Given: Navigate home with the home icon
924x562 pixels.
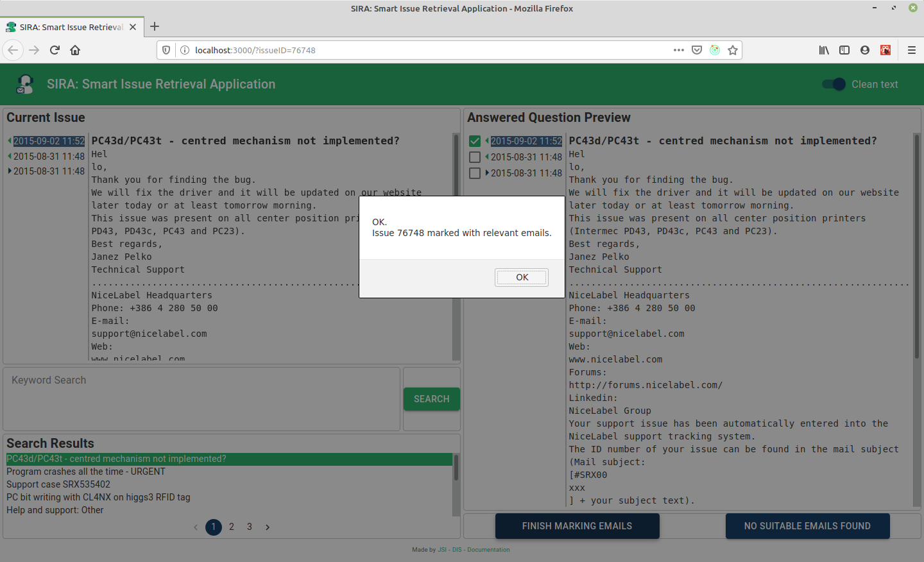Looking at the screenshot, I should coord(76,50).
